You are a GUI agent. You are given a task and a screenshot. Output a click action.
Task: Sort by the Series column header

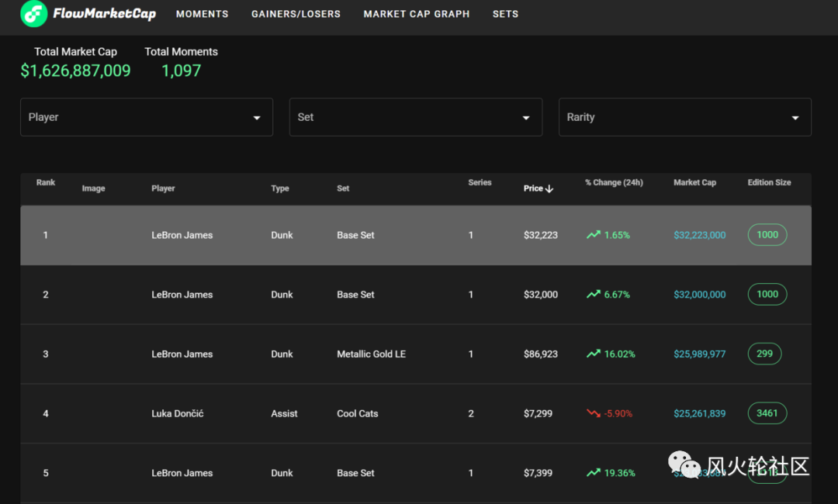(x=480, y=182)
